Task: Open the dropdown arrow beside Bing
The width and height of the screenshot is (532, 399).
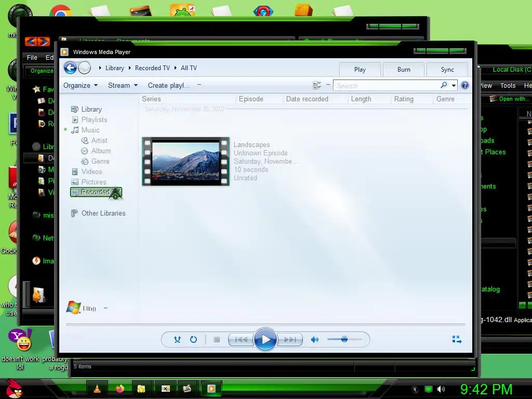Action: (x=105, y=308)
